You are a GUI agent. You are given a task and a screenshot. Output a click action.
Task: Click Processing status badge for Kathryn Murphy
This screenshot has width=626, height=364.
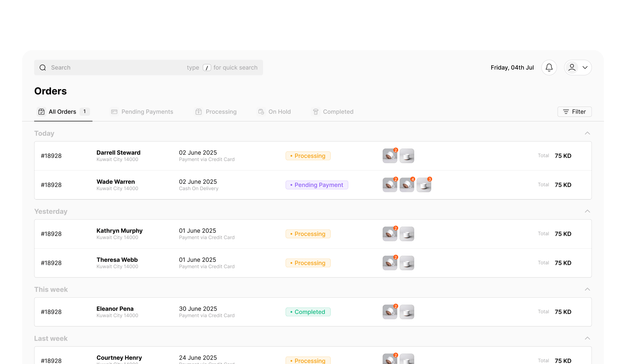click(x=308, y=234)
